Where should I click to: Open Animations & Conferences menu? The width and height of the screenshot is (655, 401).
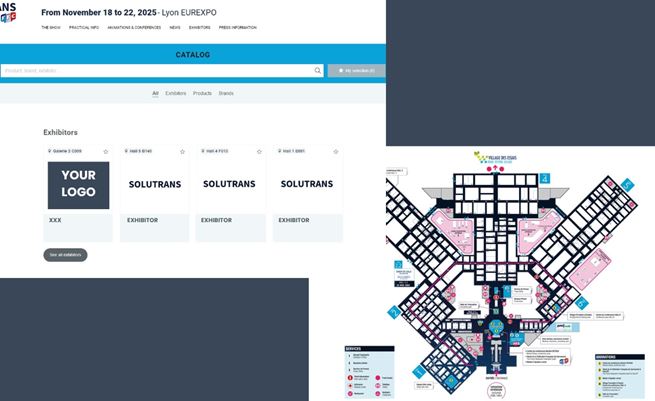[134, 28]
